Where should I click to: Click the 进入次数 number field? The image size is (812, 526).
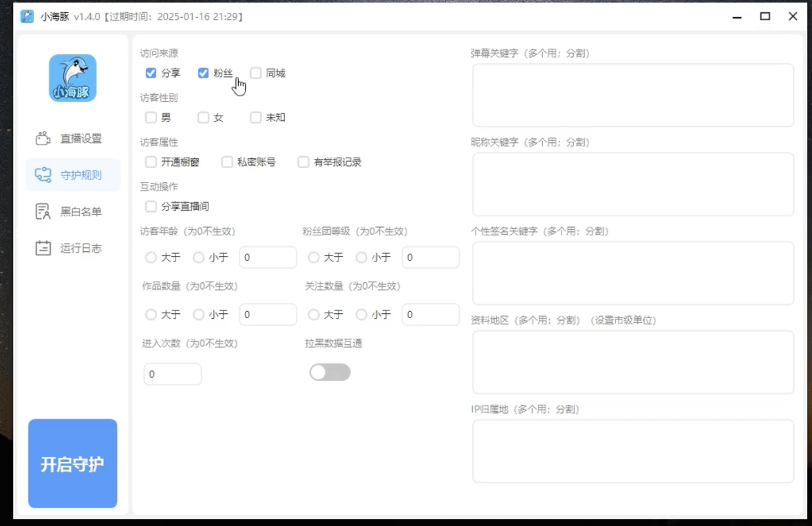(172, 373)
